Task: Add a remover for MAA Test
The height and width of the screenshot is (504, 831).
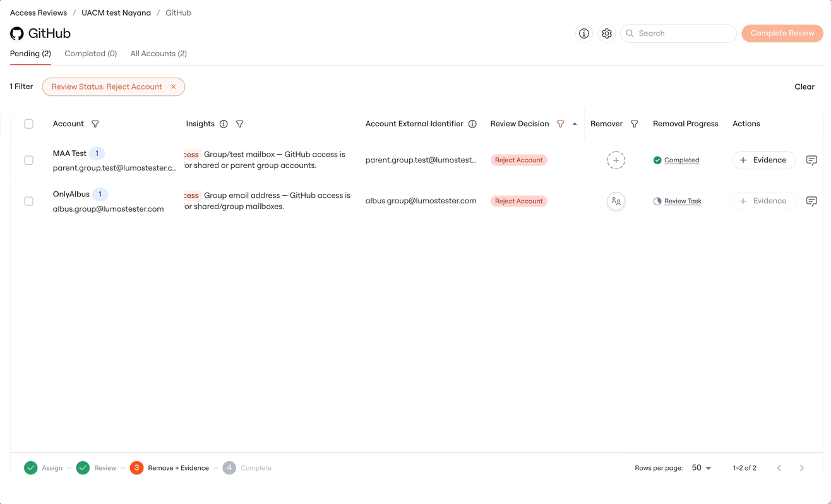Action: (x=616, y=160)
